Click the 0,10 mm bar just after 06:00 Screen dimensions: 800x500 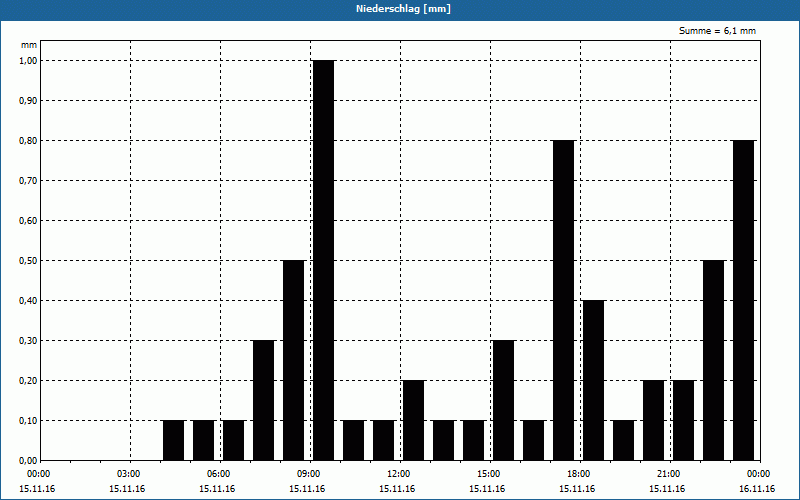coord(233,440)
